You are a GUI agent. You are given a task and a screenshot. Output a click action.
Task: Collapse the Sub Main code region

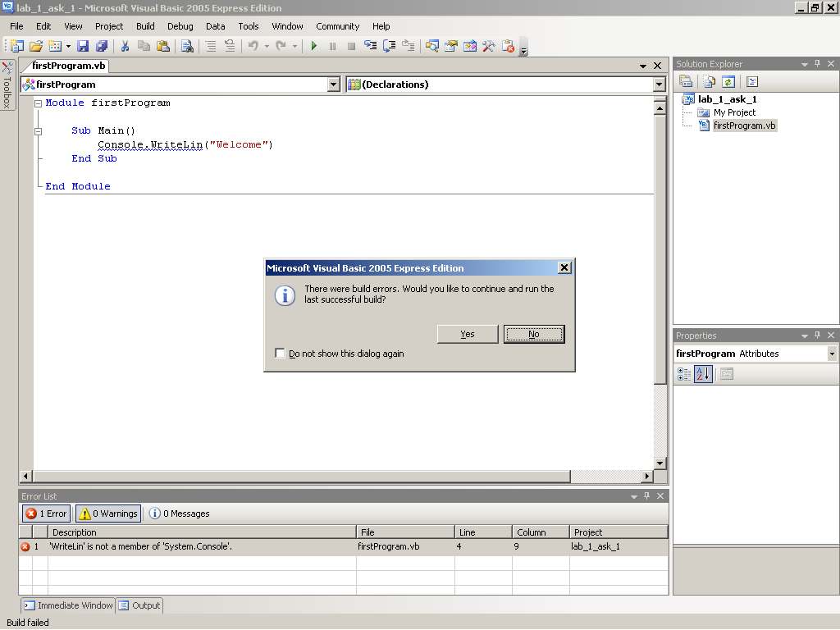(38, 131)
